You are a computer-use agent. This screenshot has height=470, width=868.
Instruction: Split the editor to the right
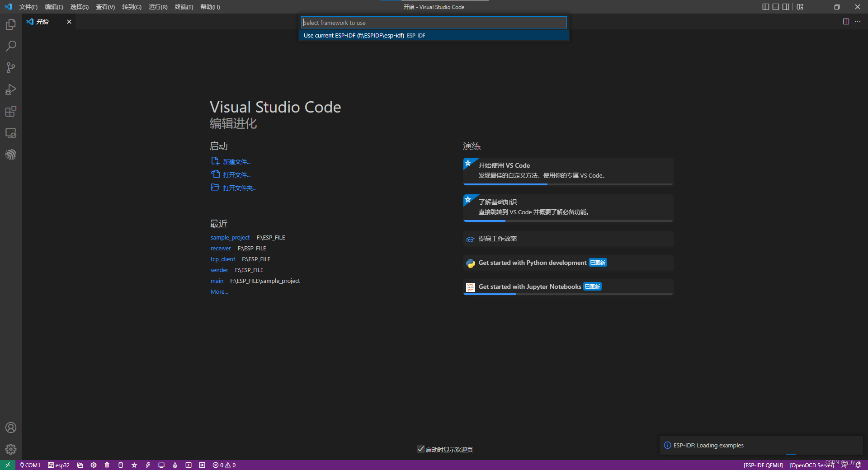click(846, 22)
